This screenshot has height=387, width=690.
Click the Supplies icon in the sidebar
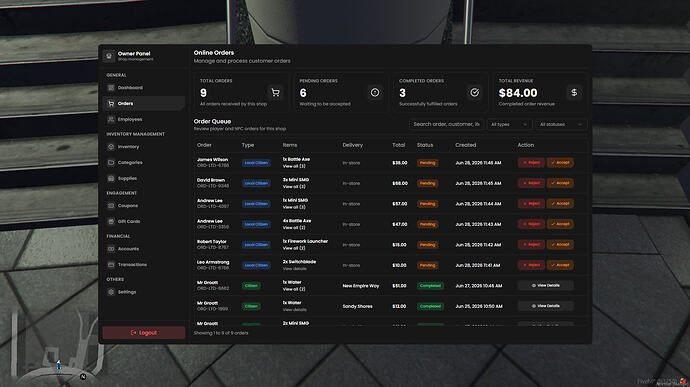click(111, 178)
